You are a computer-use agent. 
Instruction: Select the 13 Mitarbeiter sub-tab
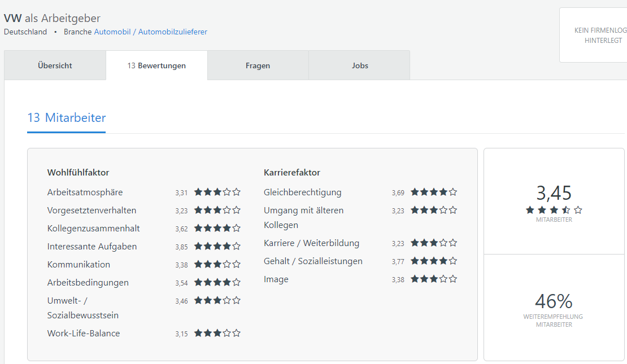tap(67, 118)
